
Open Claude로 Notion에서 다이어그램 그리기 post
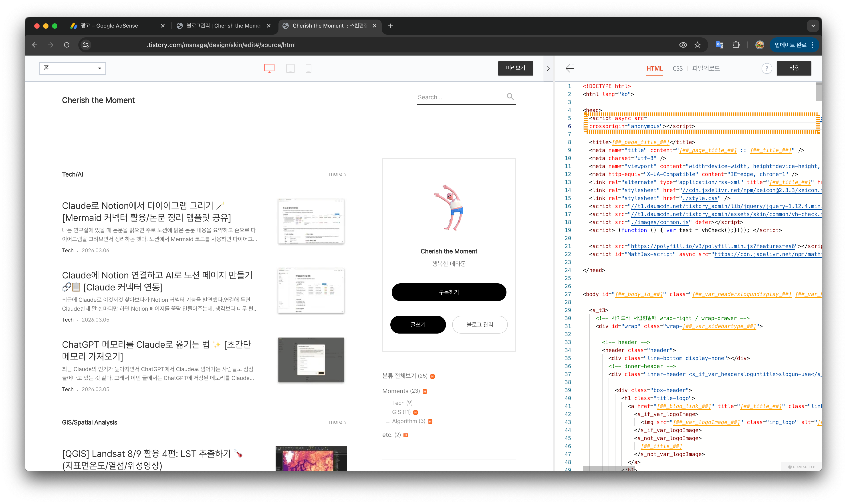pyautogui.click(x=147, y=211)
